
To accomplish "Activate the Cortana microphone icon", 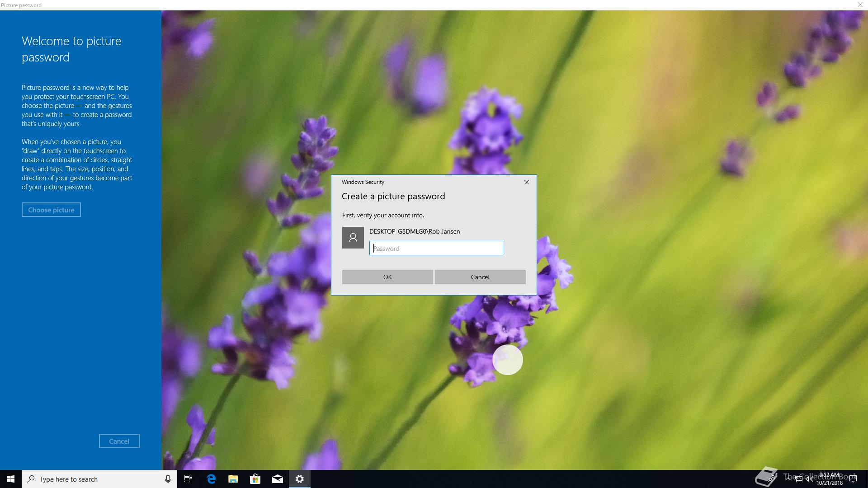I will [x=168, y=479].
